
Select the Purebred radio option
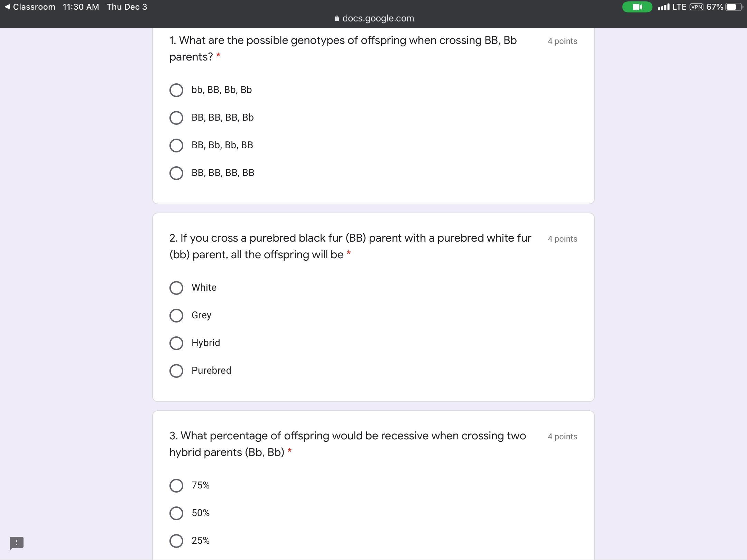point(176,371)
